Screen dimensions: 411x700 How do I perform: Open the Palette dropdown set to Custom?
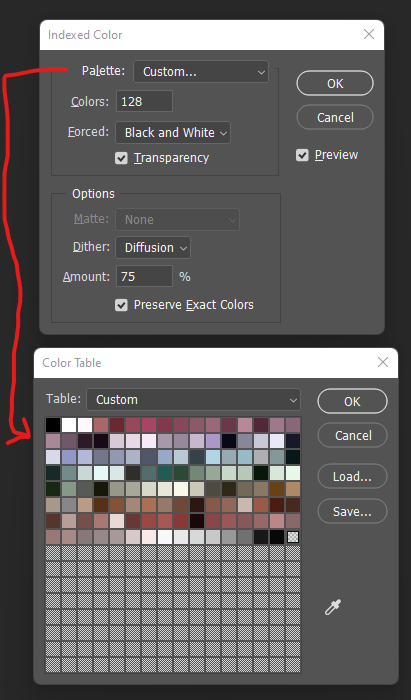pyautogui.click(x=201, y=72)
